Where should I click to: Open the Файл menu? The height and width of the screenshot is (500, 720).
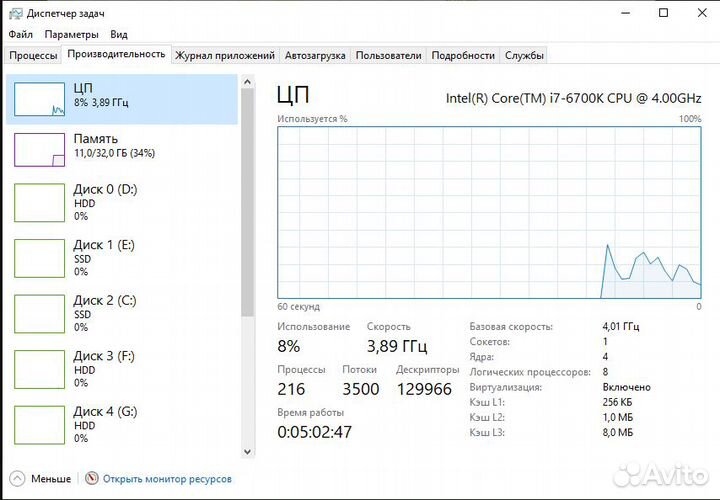tap(21, 34)
